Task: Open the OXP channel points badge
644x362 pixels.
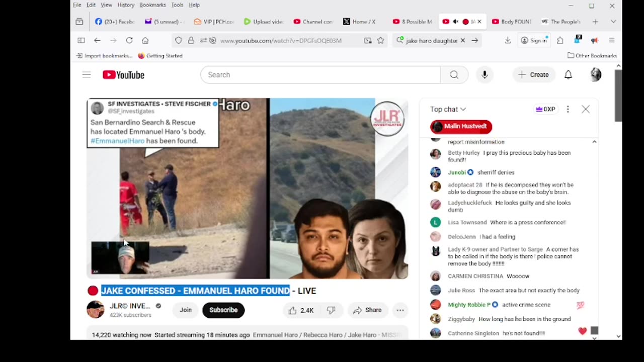Action: (x=546, y=109)
